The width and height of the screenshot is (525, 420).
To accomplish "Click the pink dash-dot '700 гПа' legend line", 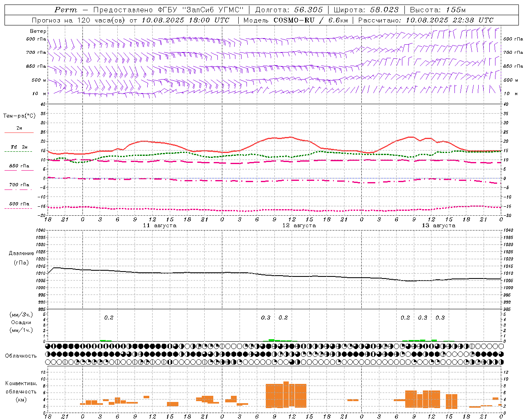I will [x=19, y=189].
